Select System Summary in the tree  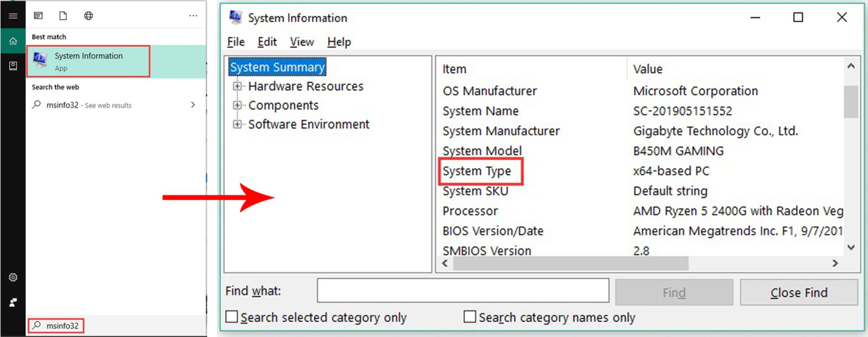point(277,67)
